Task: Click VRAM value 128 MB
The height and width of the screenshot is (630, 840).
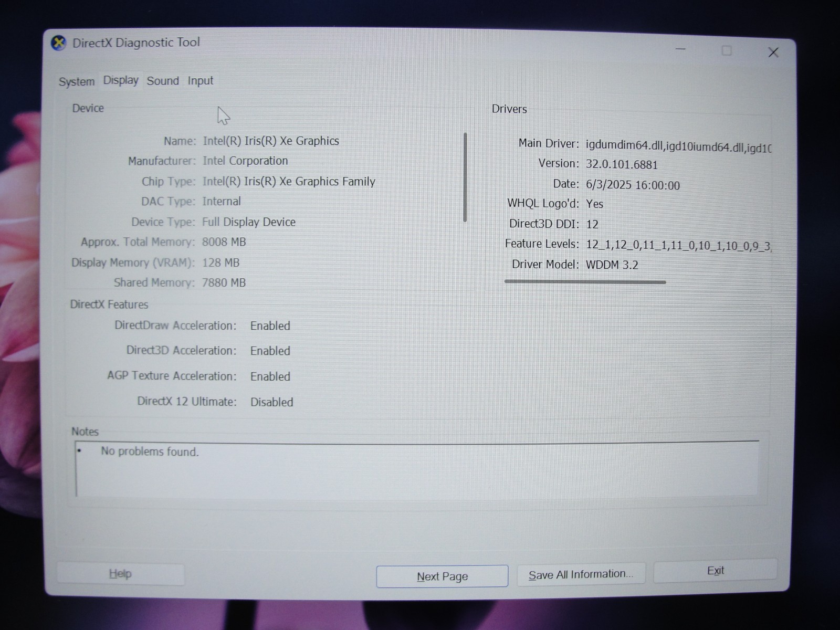Action: tap(220, 262)
